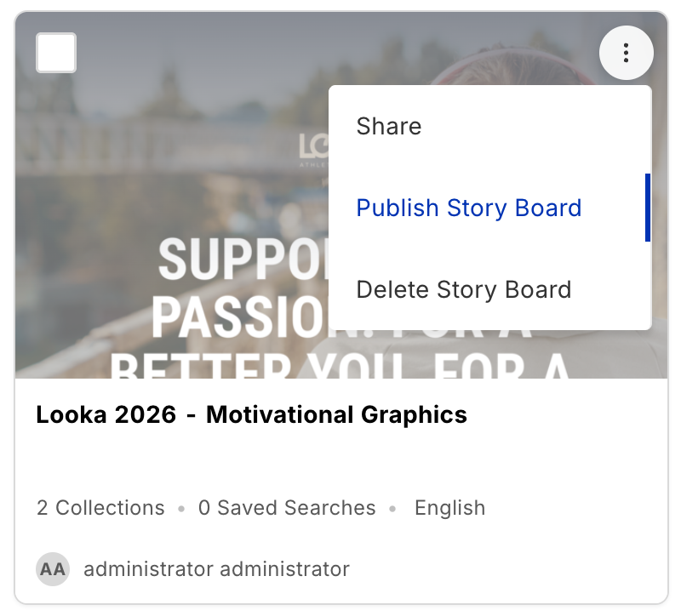Click the English language label

[450, 507]
